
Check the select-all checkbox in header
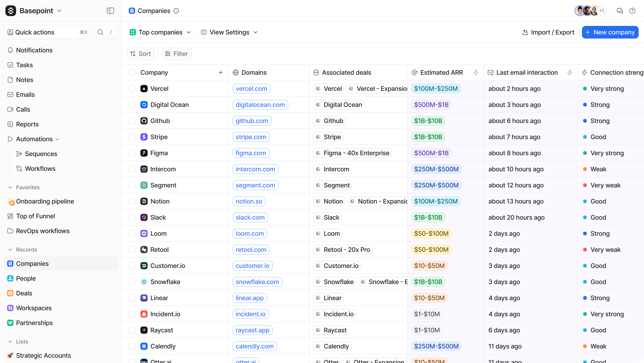[132, 72]
